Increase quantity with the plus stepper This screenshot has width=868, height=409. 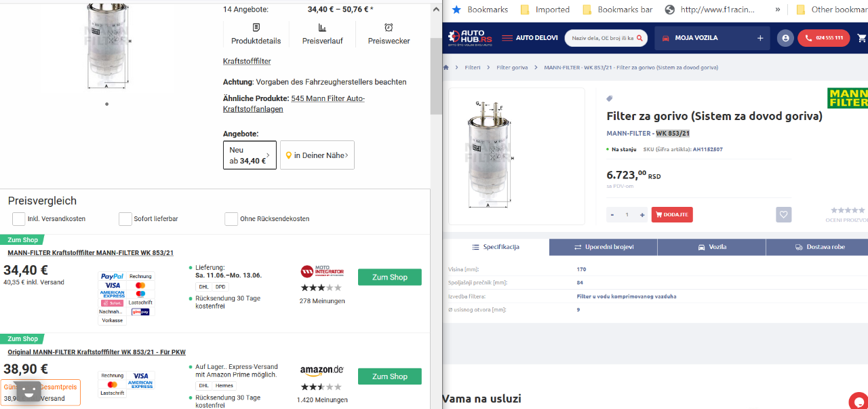click(642, 215)
